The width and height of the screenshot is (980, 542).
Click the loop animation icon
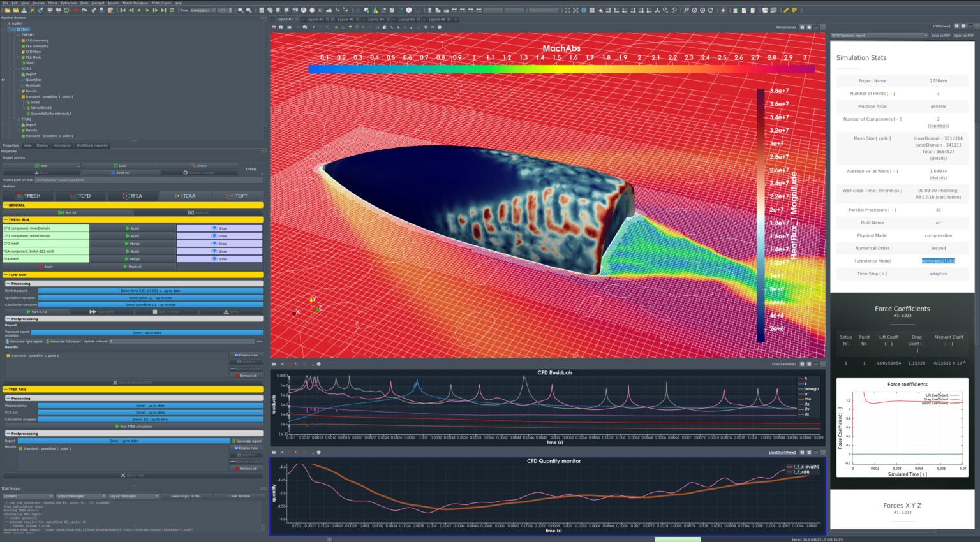(x=172, y=10)
